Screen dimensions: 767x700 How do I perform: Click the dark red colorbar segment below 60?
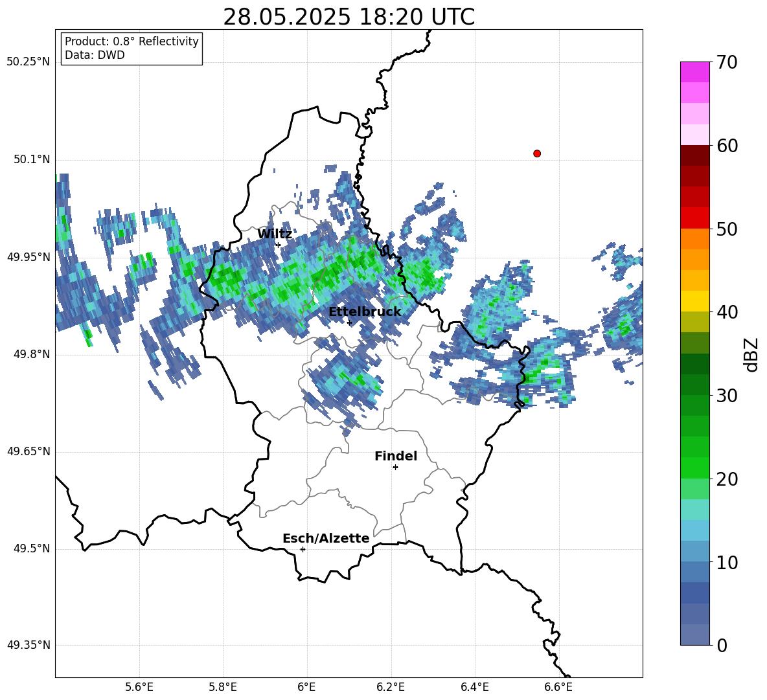click(695, 155)
